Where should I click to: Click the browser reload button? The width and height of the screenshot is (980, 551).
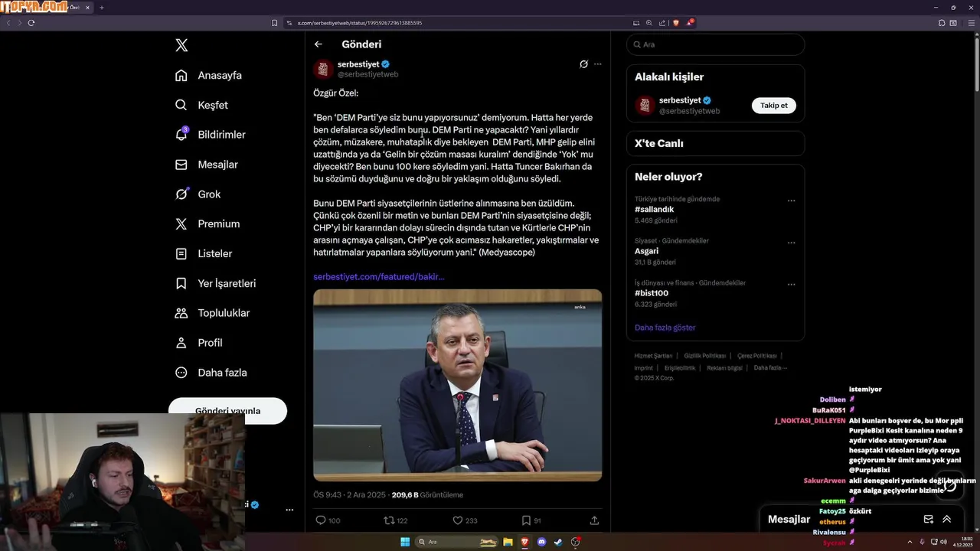coord(31,23)
